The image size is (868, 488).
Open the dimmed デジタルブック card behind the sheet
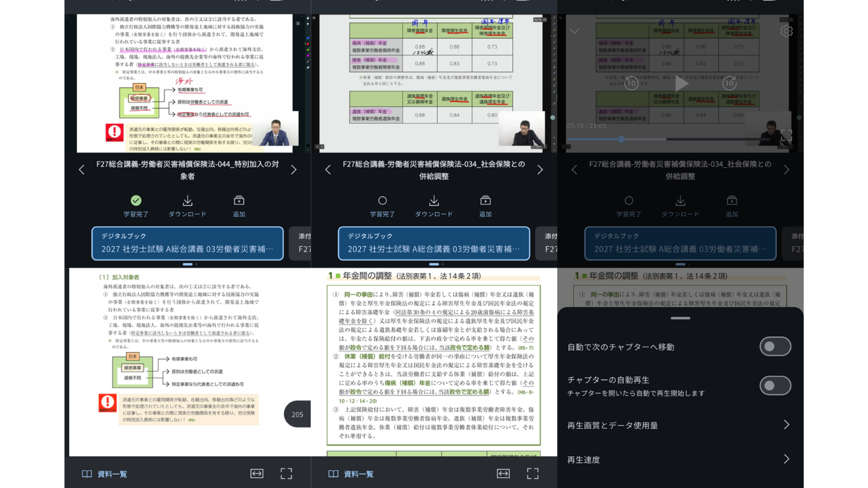click(x=681, y=243)
